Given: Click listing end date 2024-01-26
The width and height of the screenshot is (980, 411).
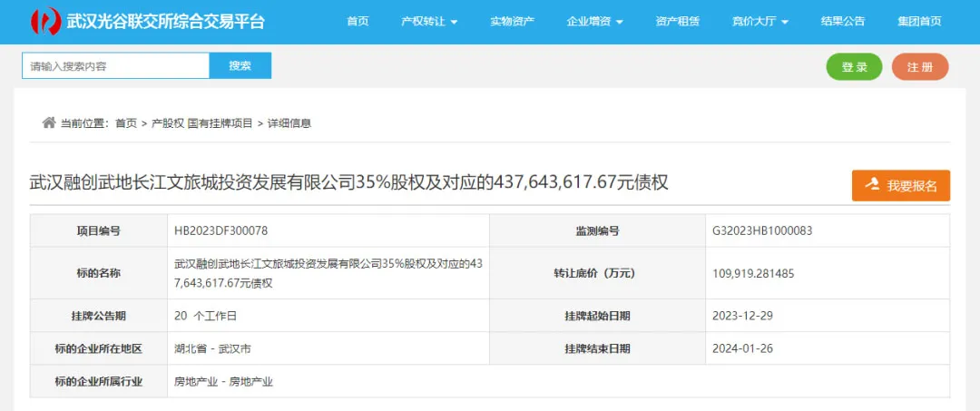Looking at the screenshot, I should (x=742, y=347).
